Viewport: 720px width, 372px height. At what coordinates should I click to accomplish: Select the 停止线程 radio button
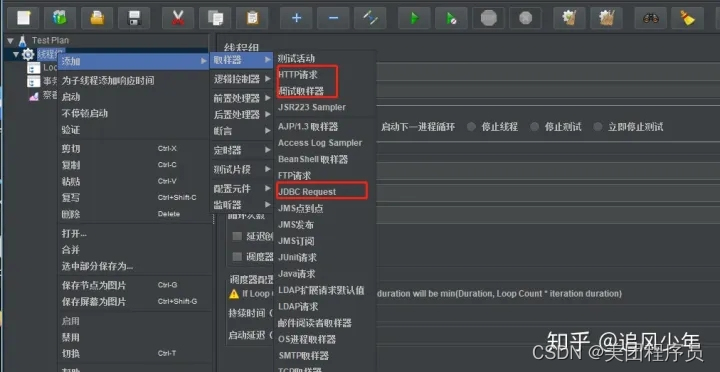click(x=471, y=127)
